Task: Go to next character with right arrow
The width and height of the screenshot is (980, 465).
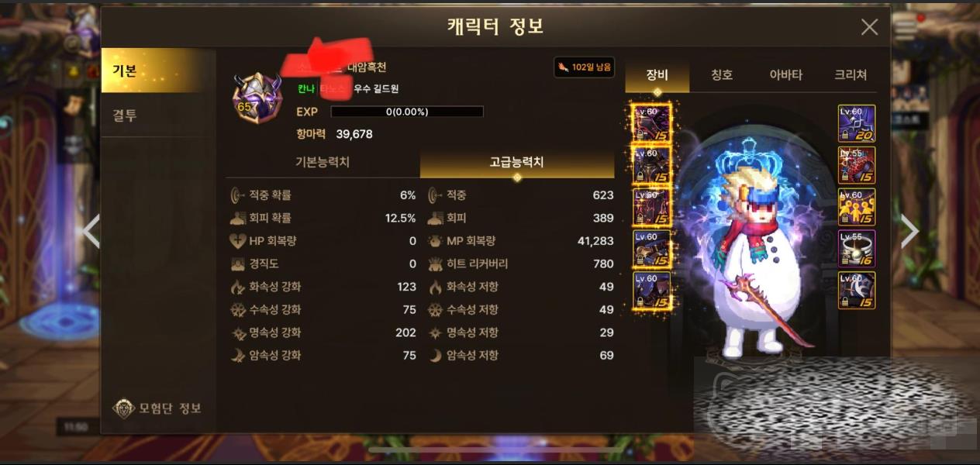Action: click(909, 230)
